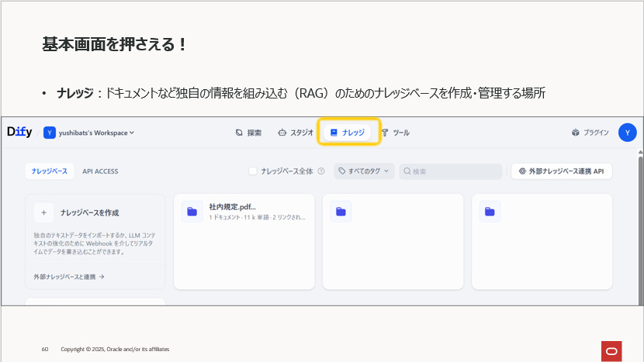The height and width of the screenshot is (362, 644).
Task: Open the プラグイン (Plugins) button
Action: pyautogui.click(x=590, y=133)
